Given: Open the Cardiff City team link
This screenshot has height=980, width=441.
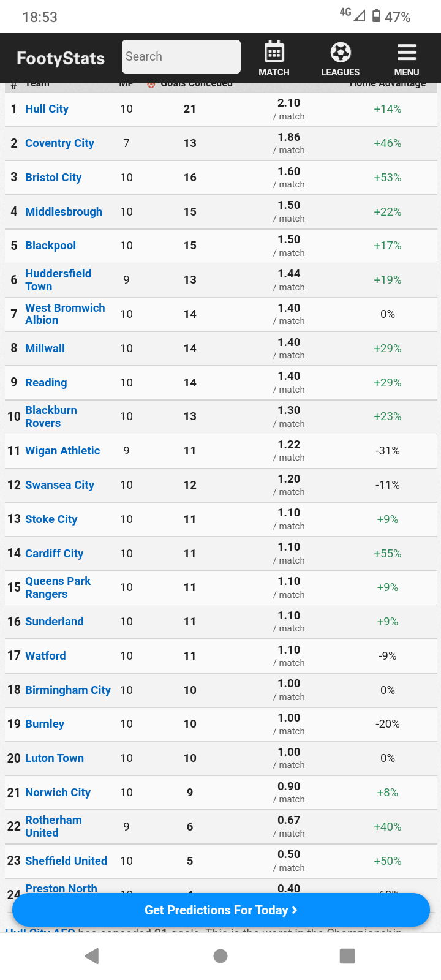Looking at the screenshot, I should pos(54,554).
